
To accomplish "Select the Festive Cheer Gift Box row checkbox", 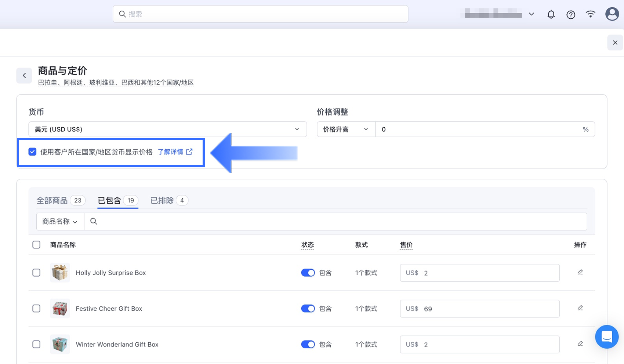I will [36, 309].
